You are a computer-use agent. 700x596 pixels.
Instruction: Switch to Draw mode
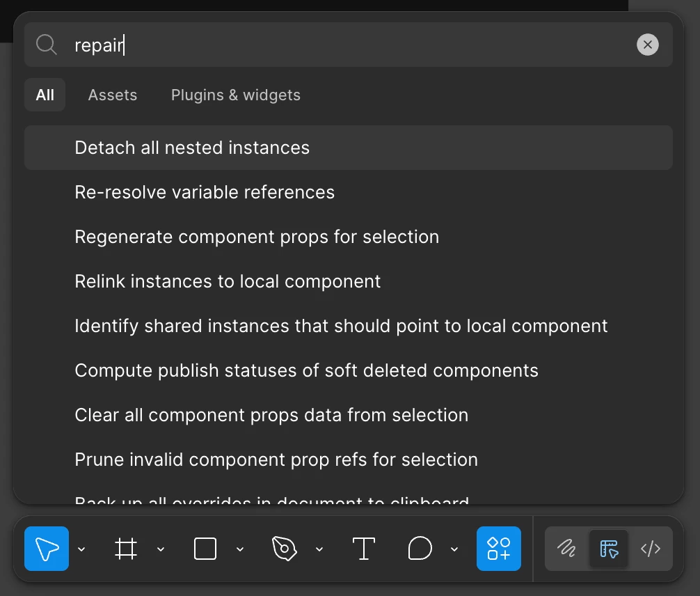(x=566, y=549)
